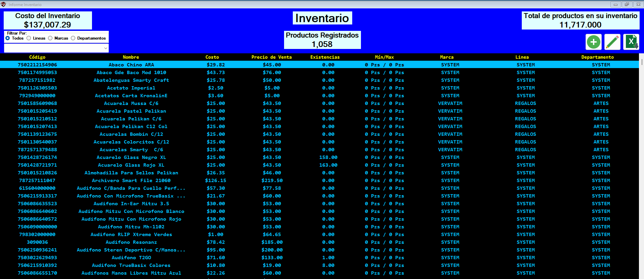Select the Abaco Gde Baco Mod 1010 row

tap(319, 72)
